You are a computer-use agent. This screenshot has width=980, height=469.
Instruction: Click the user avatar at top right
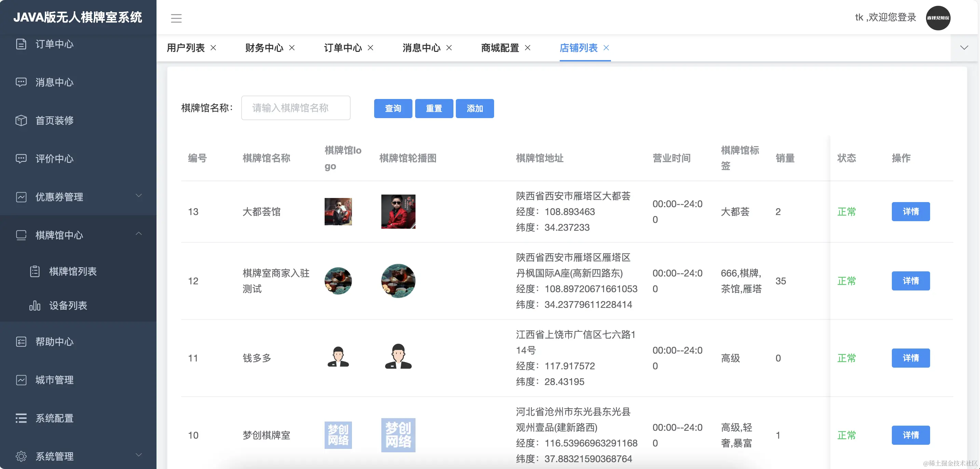tap(938, 18)
